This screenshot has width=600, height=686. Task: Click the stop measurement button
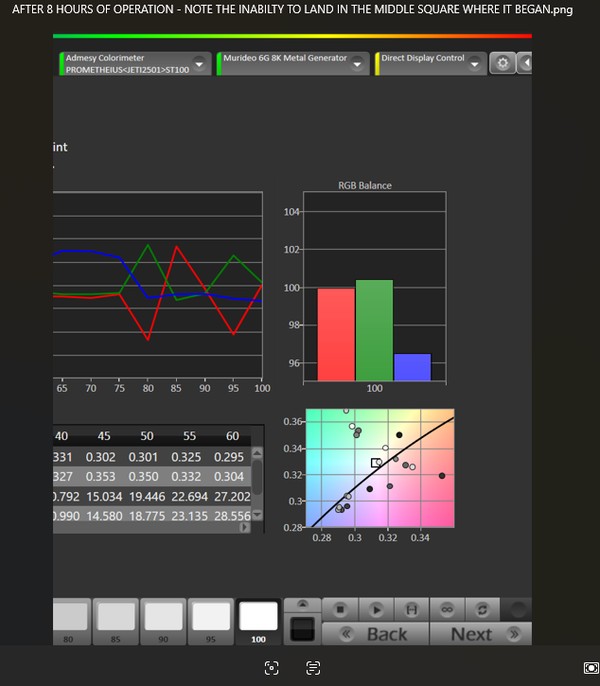[x=340, y=609]
